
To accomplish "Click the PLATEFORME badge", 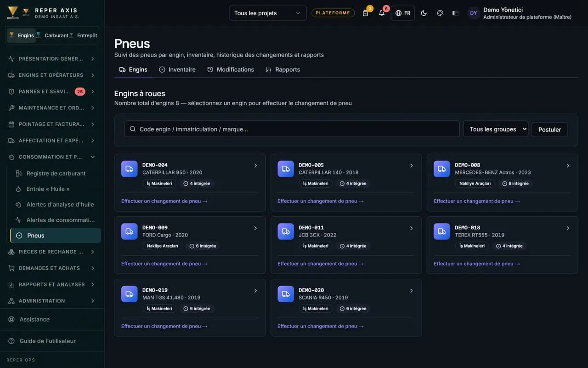I will pos(333,13).
